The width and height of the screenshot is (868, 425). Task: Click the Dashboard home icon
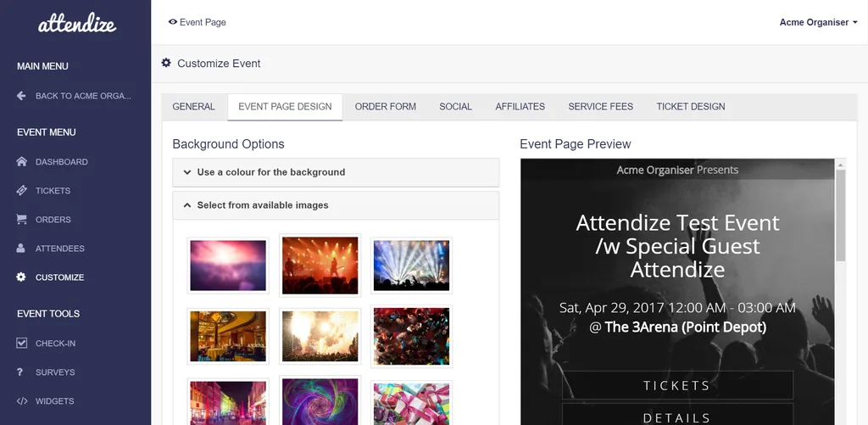tap(21, 162)
